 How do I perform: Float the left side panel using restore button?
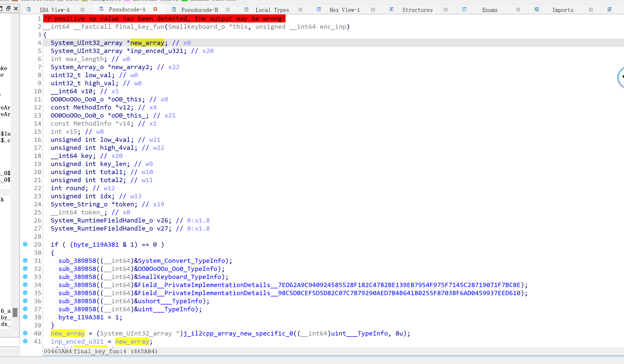(8, 9)
